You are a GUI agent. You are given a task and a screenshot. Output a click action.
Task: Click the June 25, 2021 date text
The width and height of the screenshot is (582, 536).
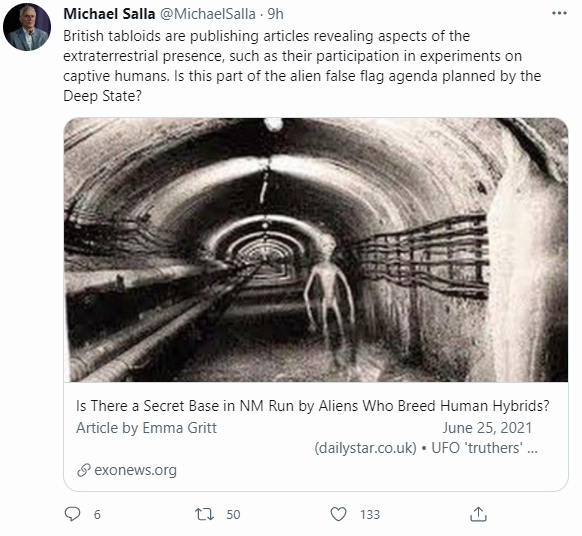point(487,428)
